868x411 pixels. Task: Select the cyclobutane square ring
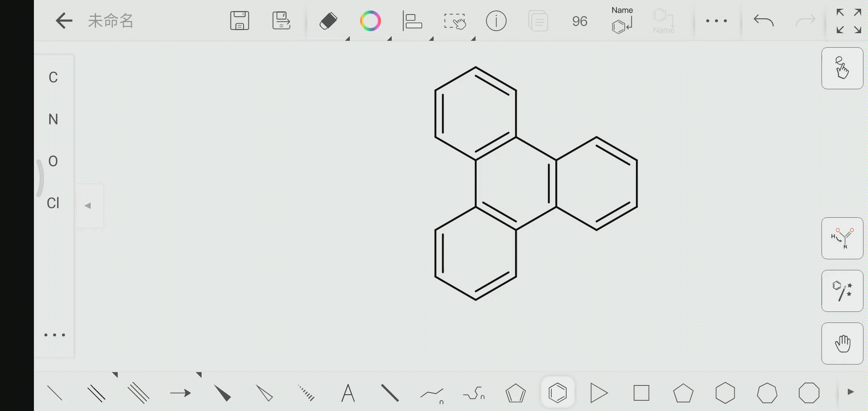click(x=641, y=393)
